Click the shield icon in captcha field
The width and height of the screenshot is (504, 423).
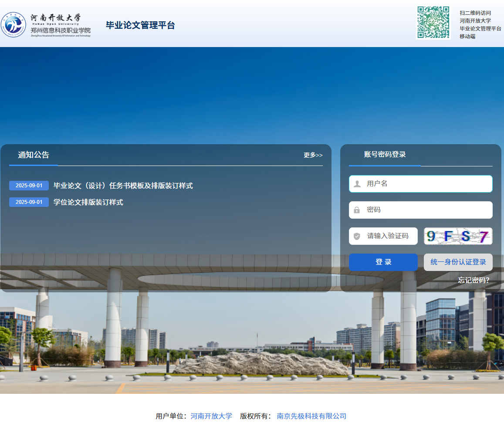point(357,236)
